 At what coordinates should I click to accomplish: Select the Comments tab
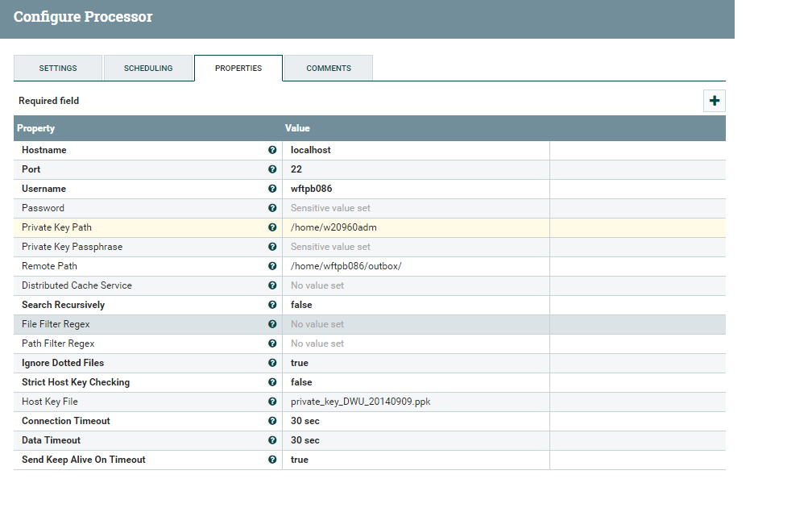327,68
